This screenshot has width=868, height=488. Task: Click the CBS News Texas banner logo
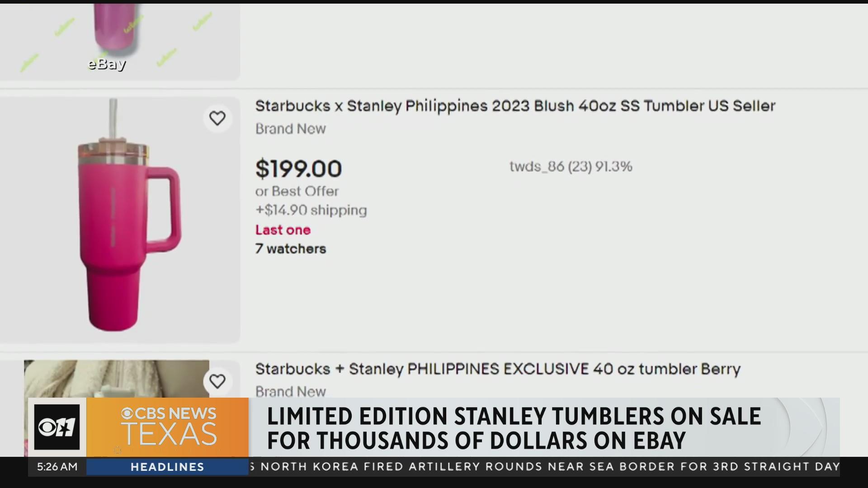(168, 427)
